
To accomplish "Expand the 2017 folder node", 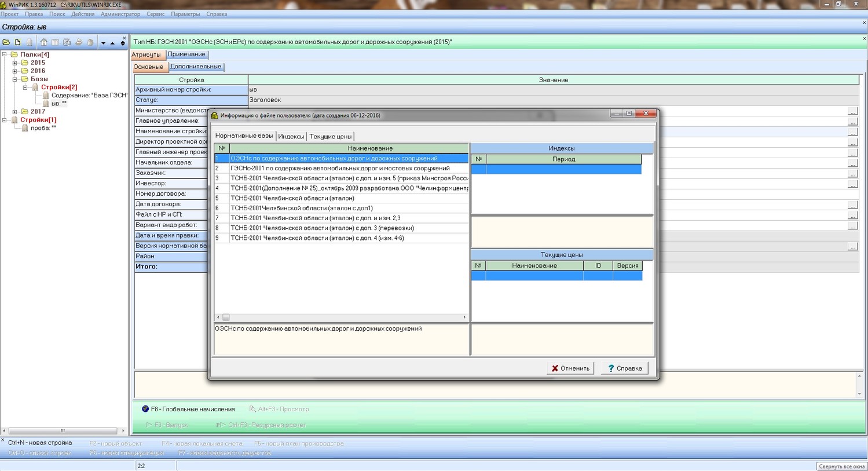I will click(x=15, y=112).
